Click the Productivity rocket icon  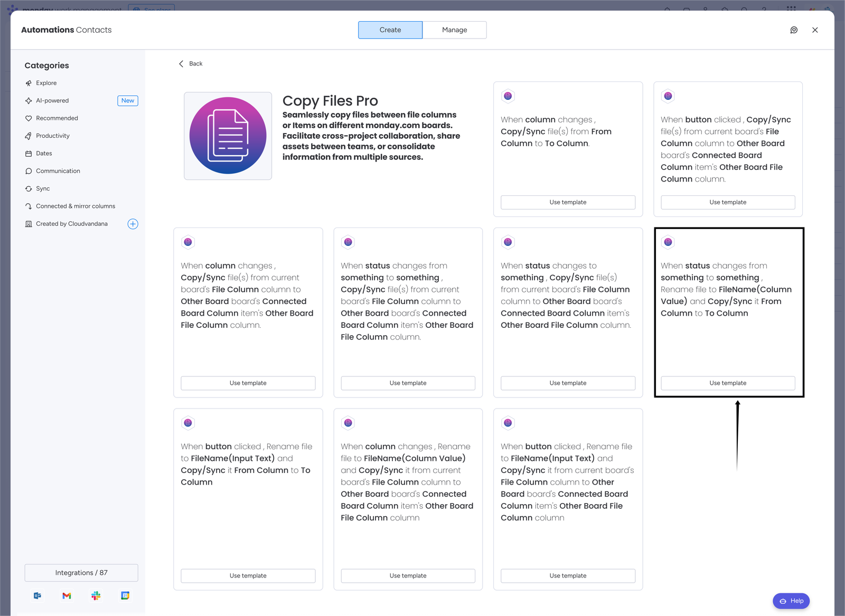point(29,136)
